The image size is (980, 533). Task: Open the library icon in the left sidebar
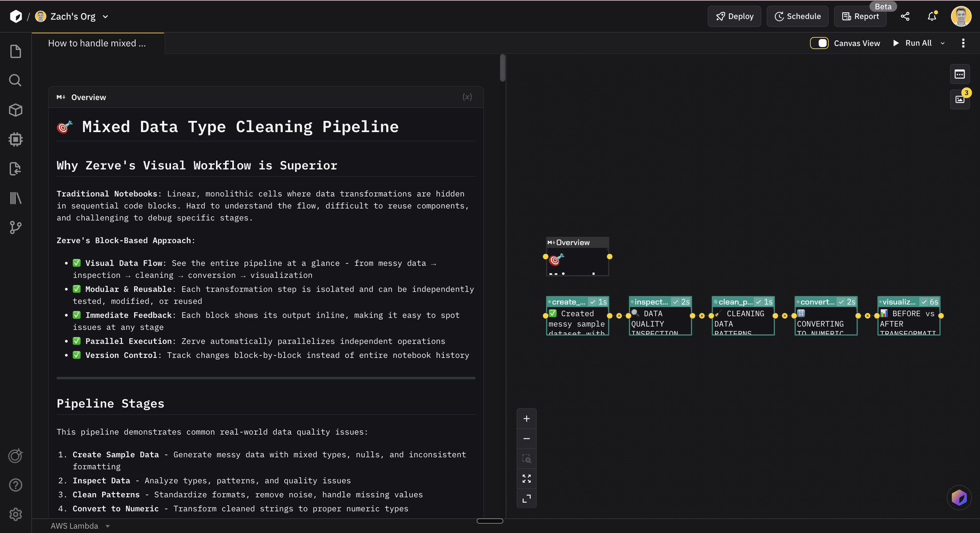tap(15, 198)
